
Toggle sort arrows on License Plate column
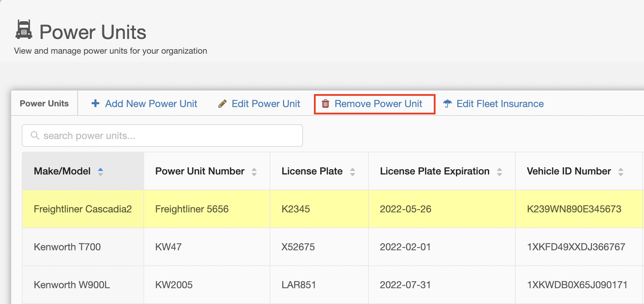353,172
